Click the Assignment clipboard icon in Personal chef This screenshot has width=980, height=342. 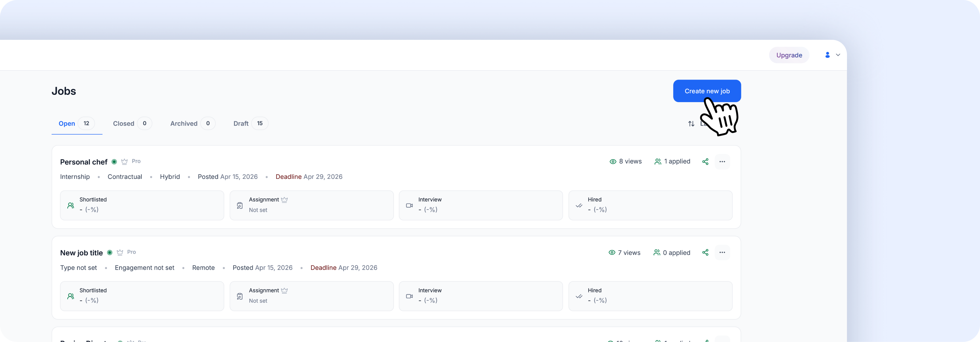click(240, 205)
